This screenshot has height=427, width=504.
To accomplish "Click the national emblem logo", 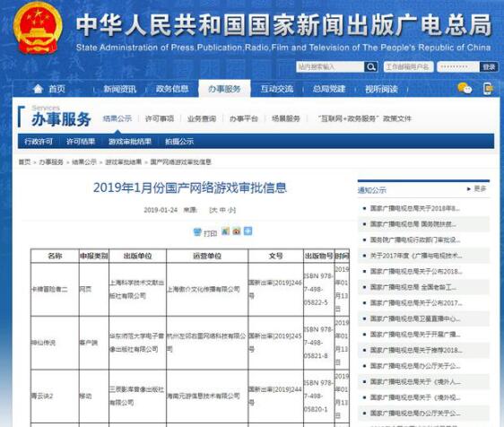I will point(38,29).
